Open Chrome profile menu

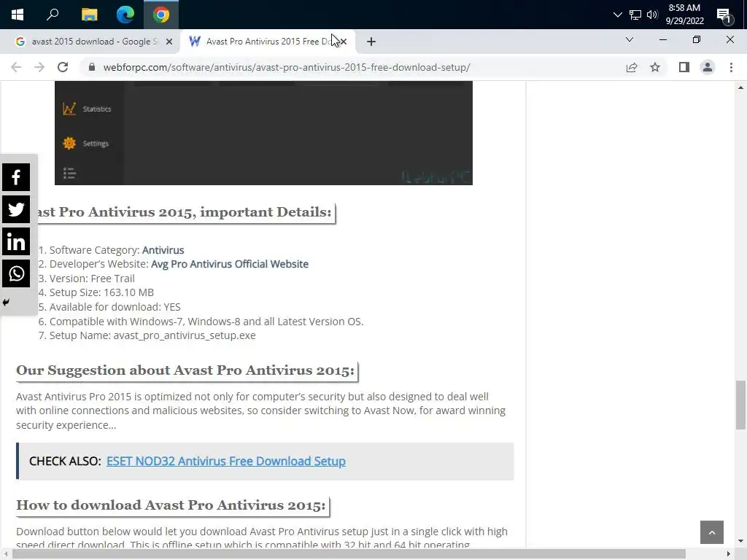click(x=708, y=67)
